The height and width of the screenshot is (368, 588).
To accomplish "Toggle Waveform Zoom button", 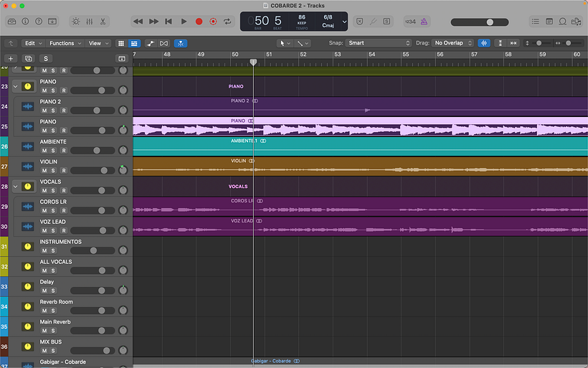I will (484, 43).
